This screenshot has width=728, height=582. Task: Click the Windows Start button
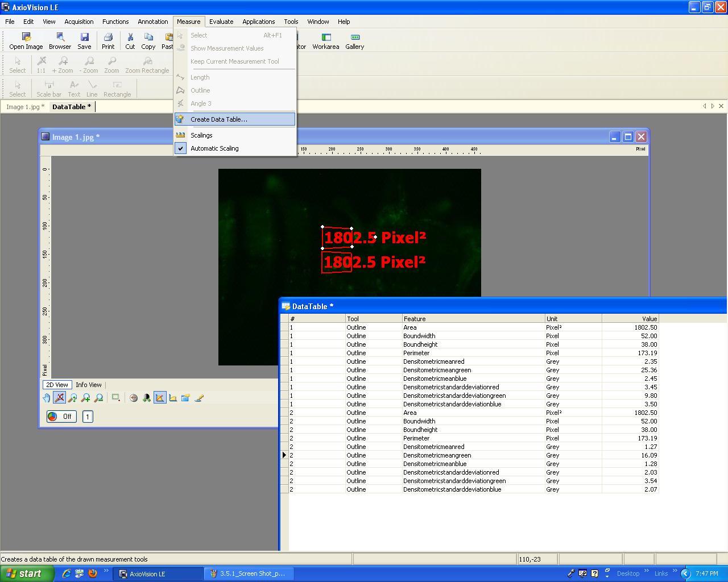point(24,573)
